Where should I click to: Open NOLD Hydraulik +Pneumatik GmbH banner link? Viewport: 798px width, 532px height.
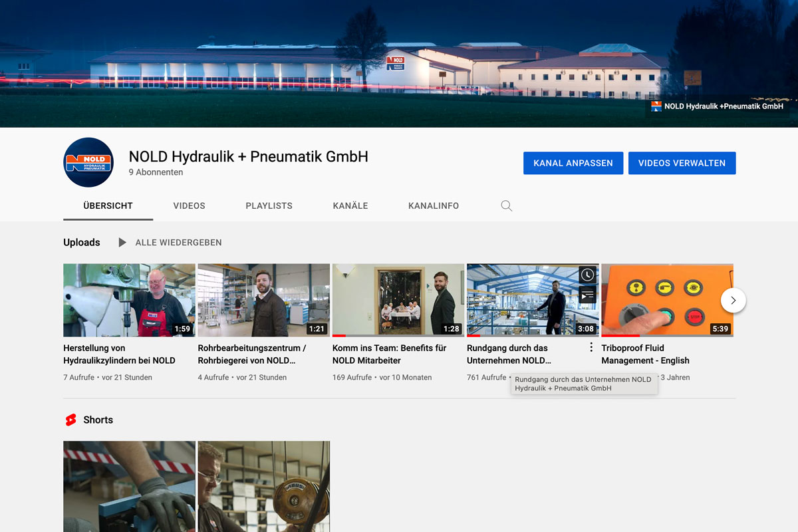tap(724, 106)
